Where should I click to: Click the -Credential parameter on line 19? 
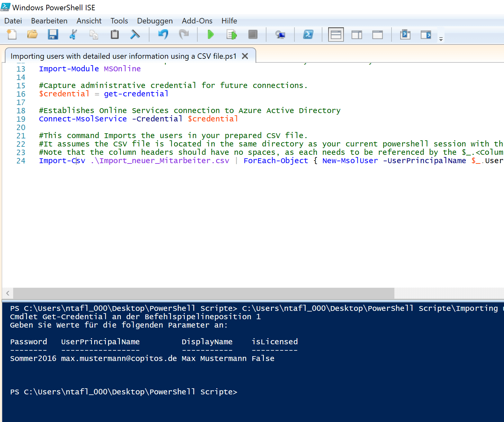click(x=157, y=119)
